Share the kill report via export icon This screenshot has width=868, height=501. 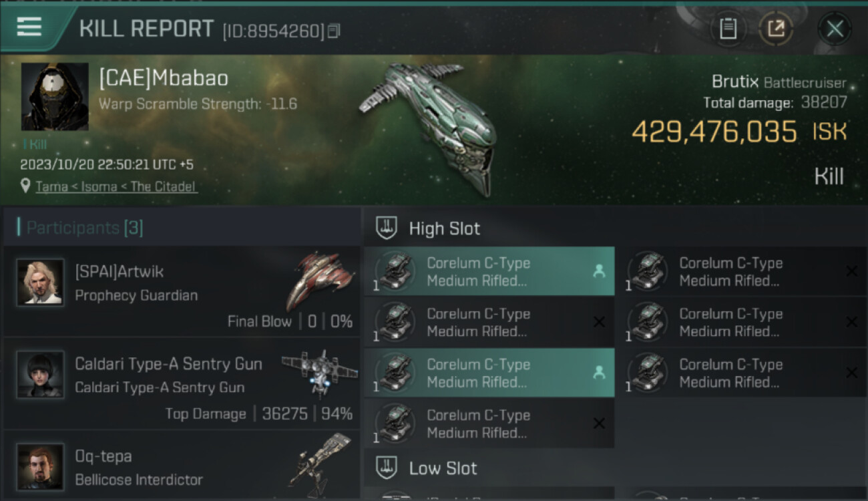(x=776, y=29)
